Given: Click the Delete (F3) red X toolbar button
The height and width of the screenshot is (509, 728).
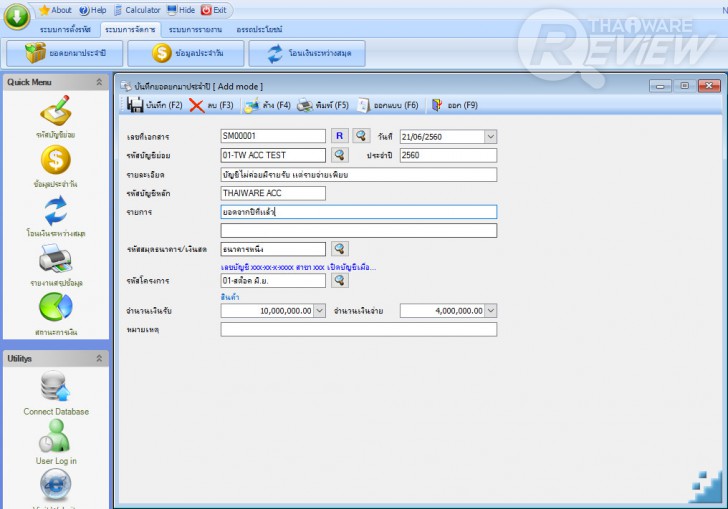Looking at the screenshot, I should tap(211, 105).
